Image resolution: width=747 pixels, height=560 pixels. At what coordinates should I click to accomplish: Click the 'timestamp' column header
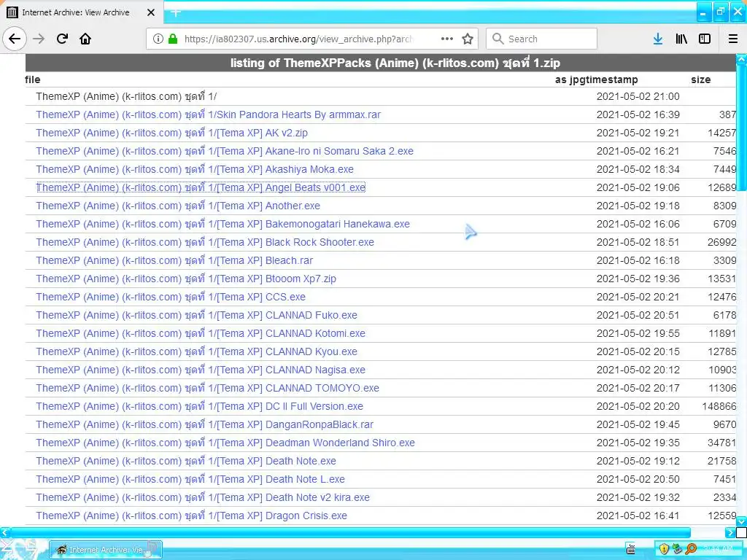tap(611, 79)
